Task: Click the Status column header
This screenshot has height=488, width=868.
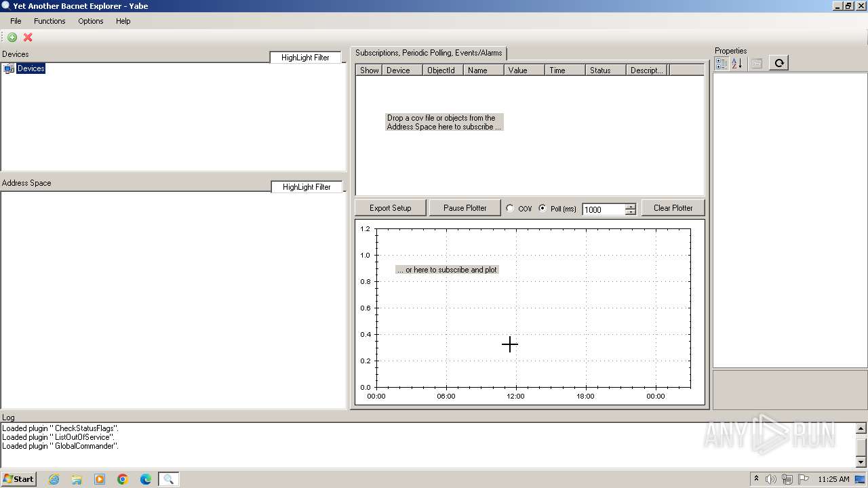Action: [606, 70]
